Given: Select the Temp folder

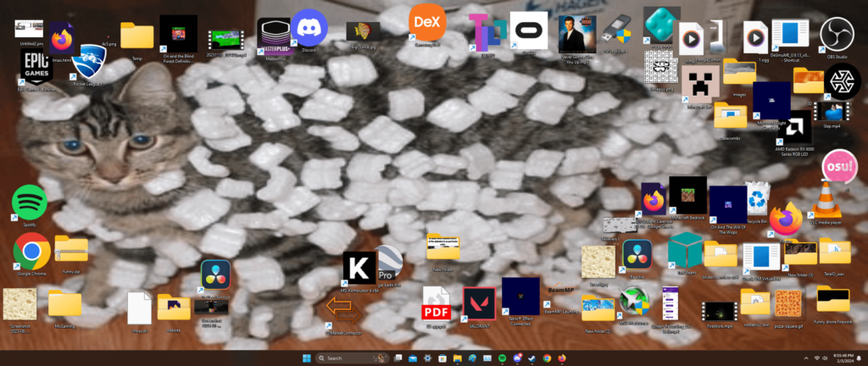Looking at the screenshot, I should (136, 36).
